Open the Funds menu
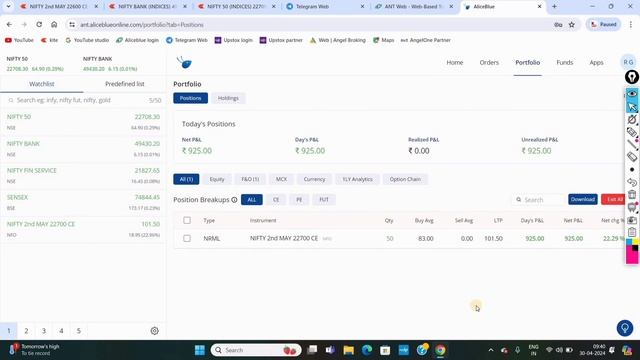This screenshot has height=360, width=640. tap(564, 62)
